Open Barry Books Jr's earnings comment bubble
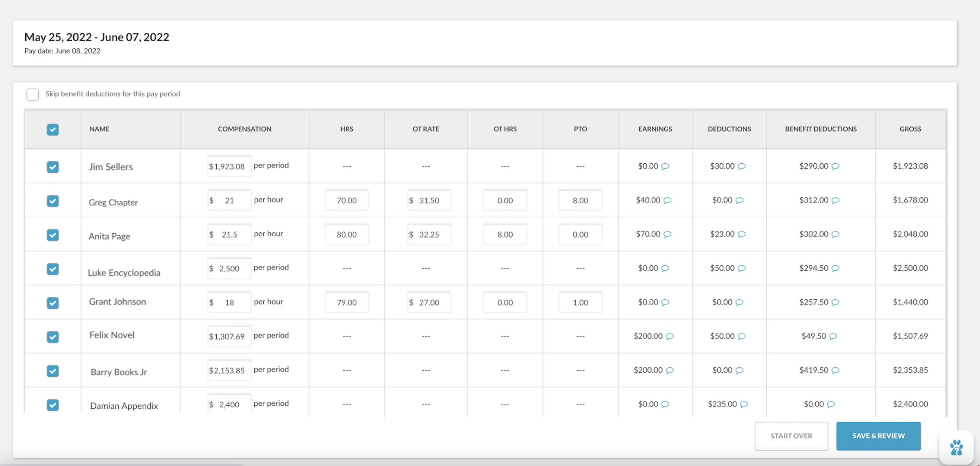Viewport: 980px width, 466px height. [669, 370]
